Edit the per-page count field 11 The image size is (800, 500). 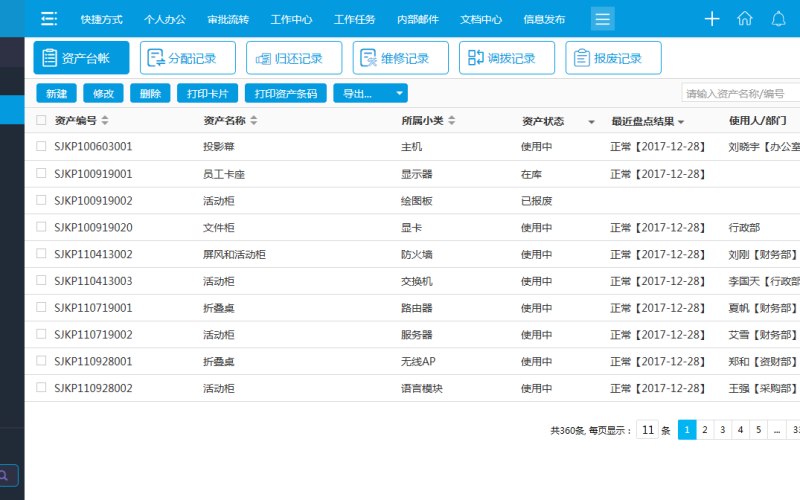(647, 430)
